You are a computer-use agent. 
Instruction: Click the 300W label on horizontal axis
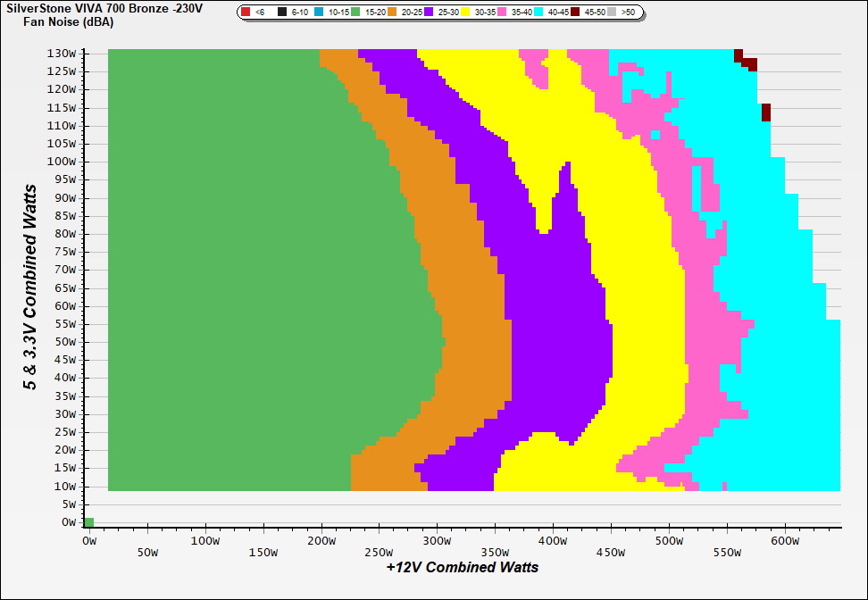[437, 541]
